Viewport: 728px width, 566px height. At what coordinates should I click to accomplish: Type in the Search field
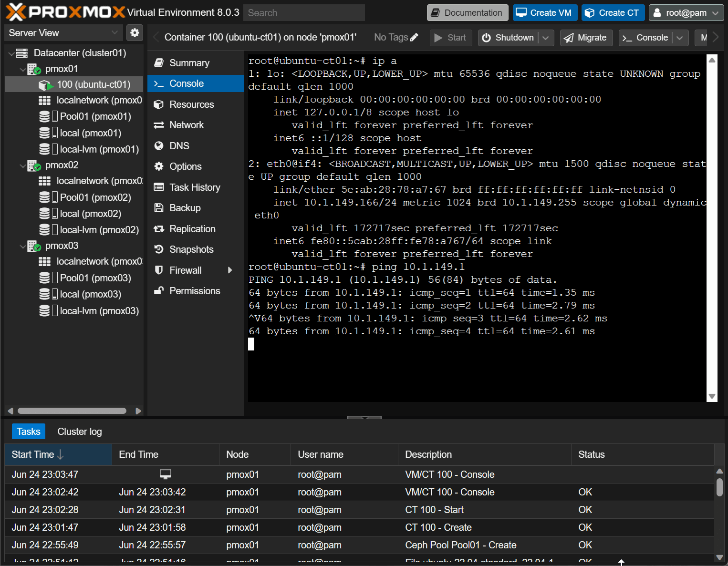(304, 12)
